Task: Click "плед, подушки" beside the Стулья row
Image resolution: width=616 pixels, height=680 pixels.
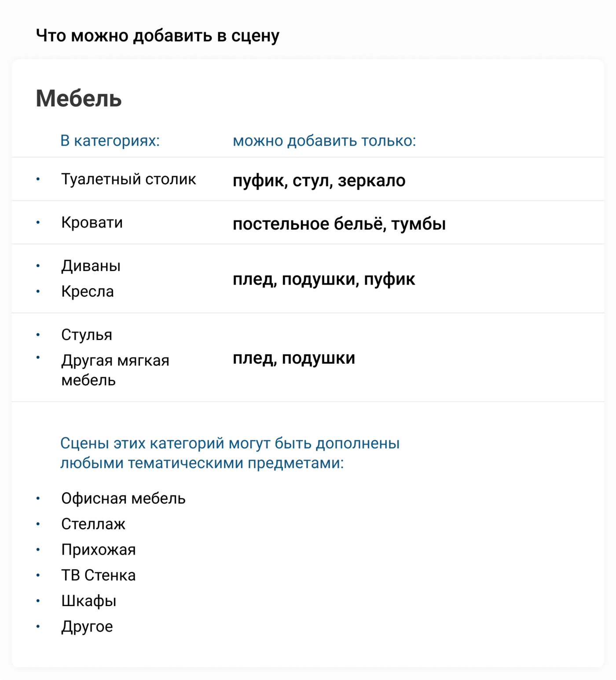Action: tap(294, 358)
